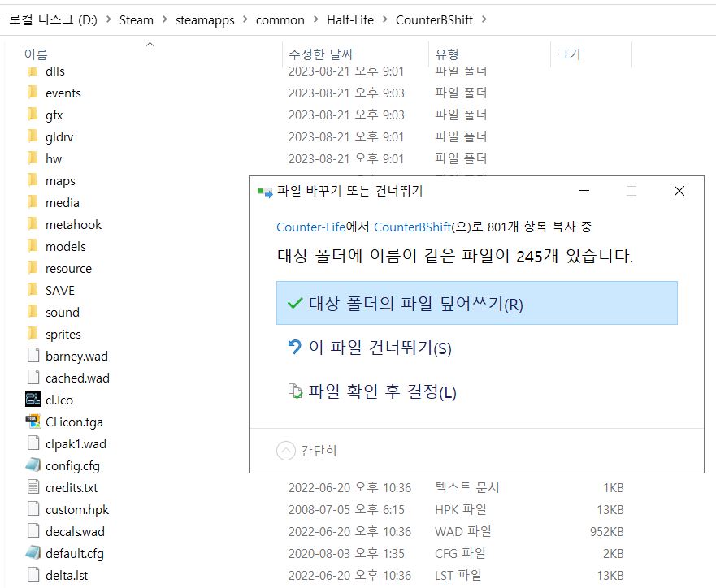The image size is (716, 588).
Task: Expand breadcrumb arrow after 로컬 디스크 (D:)
Action: click(x=108, y=19)
